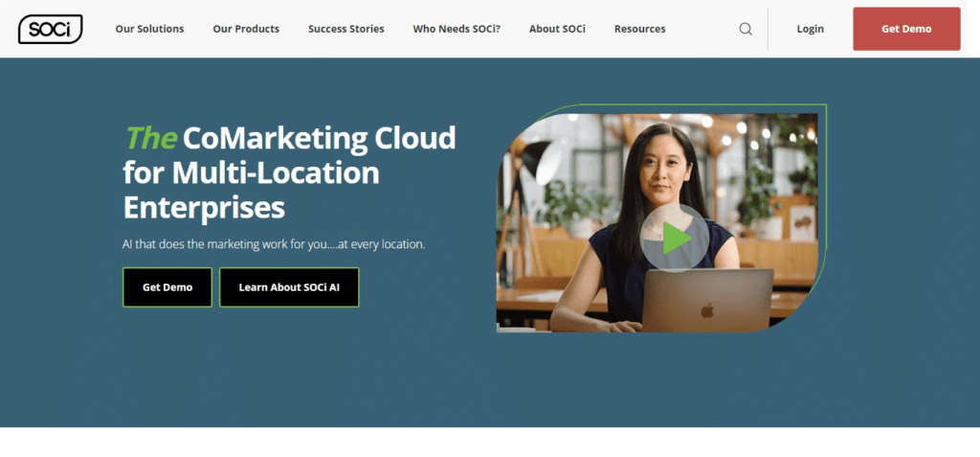Click the black Get Demo hero button
980x457 pixels.
point(167,287)
